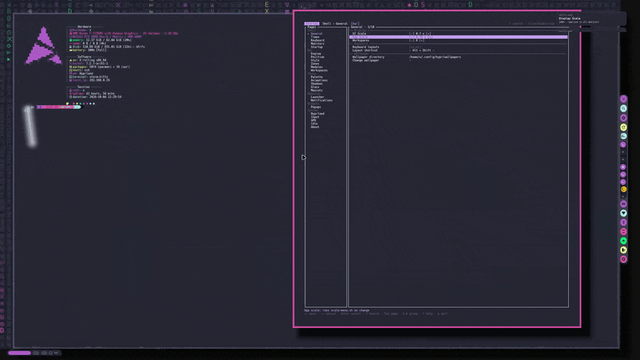Select the Position page in sidebar
The image size is (640, 360).
318,57
